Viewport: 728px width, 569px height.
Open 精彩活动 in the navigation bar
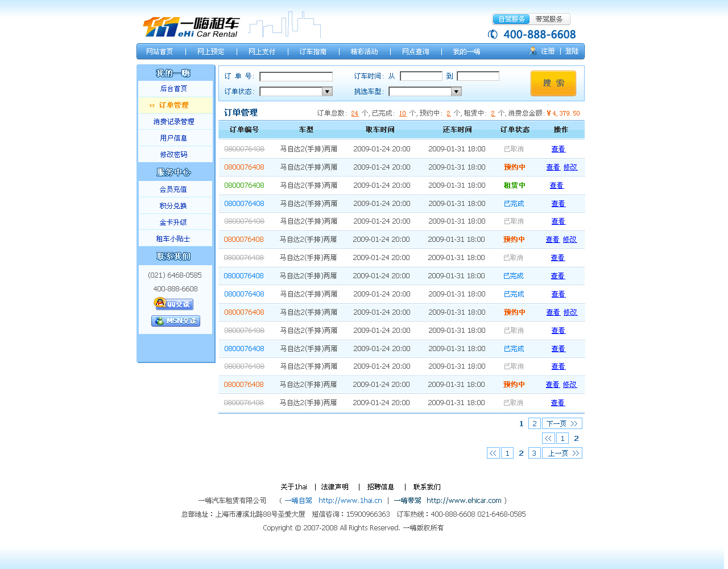(x=364, y=52)
